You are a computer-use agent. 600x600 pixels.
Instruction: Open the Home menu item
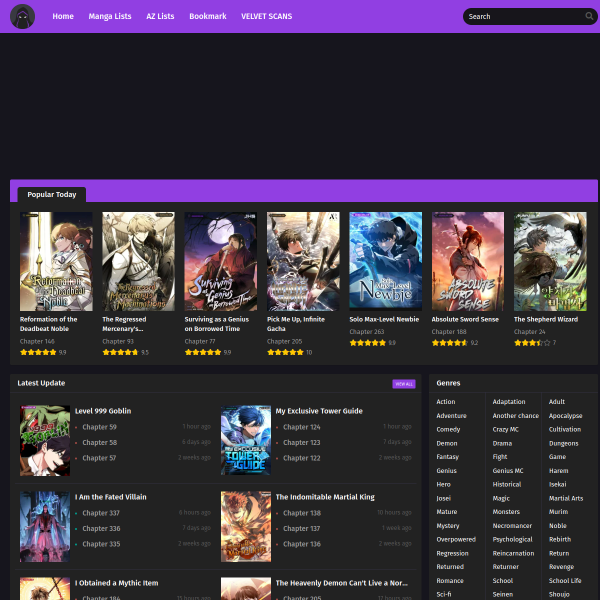coord(63,16)
